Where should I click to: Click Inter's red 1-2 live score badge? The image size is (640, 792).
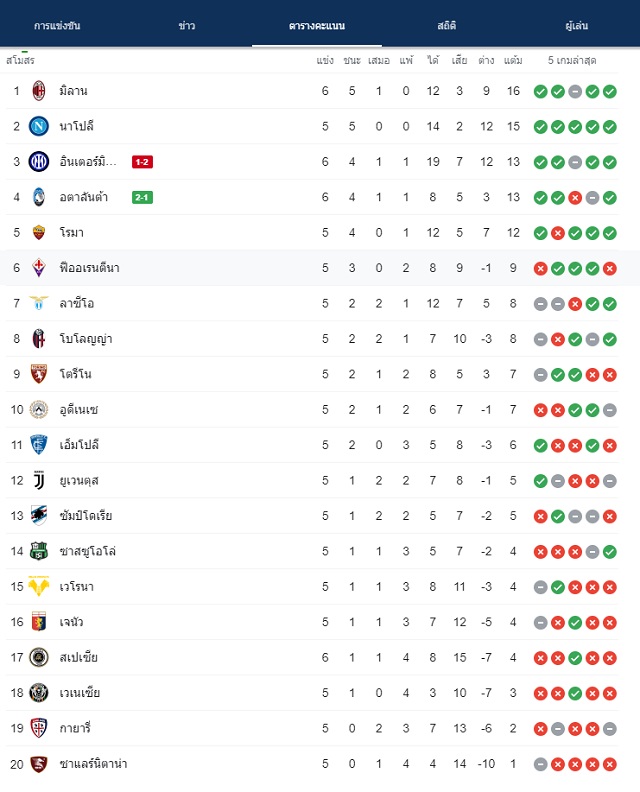(x=142, y=162)
